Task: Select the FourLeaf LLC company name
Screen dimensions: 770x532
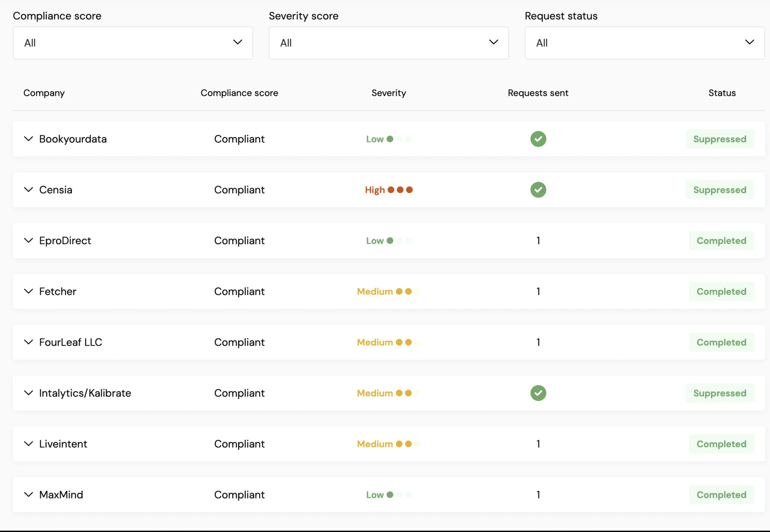Action: point(70,342)
